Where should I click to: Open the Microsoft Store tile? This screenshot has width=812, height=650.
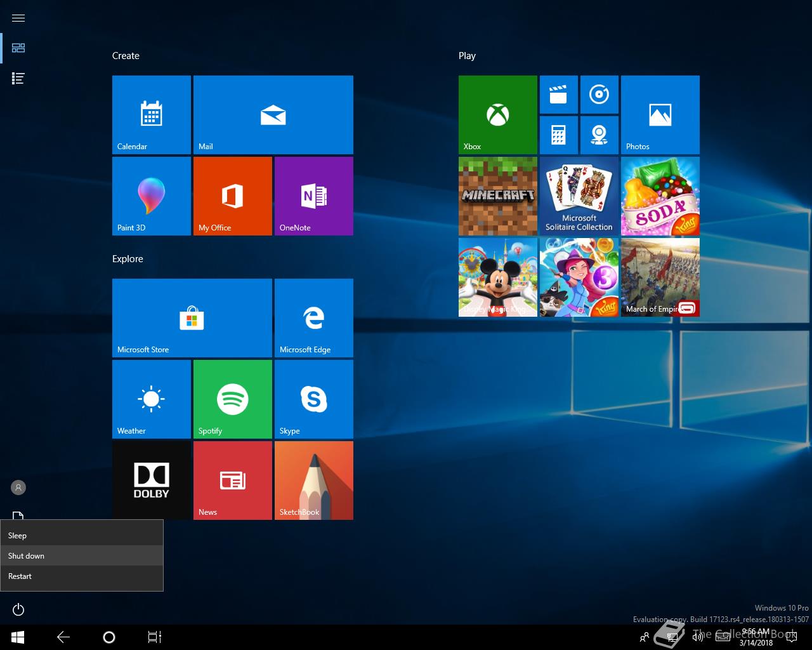(192, 318)
